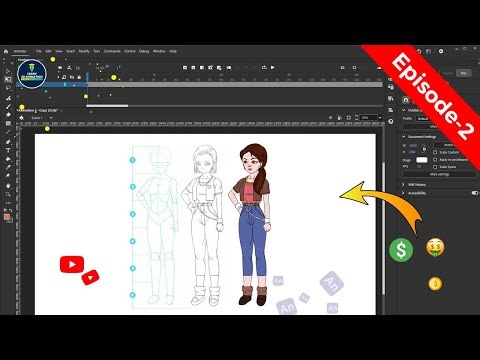Image resolution: width=480 pixels, height=360 pixels.
Task: Open the stage zoom percentage dropdown arrow
Action: [380, 118]
